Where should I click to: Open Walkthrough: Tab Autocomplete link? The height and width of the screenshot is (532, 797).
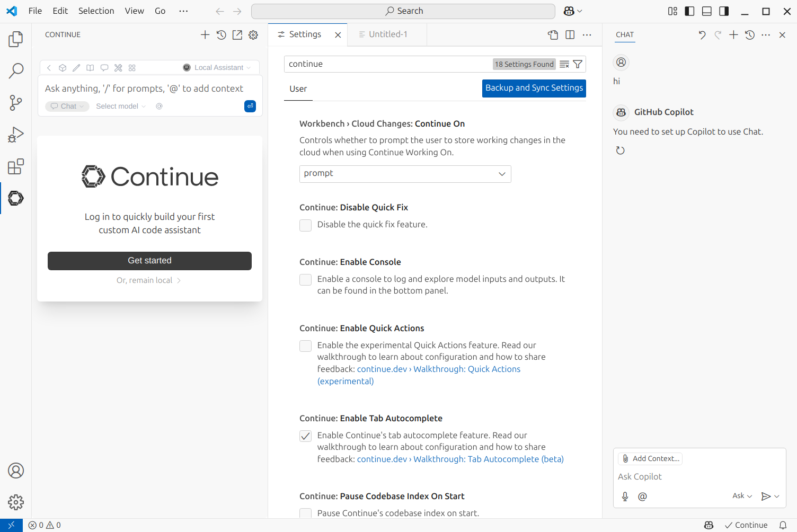pos(461,459)
